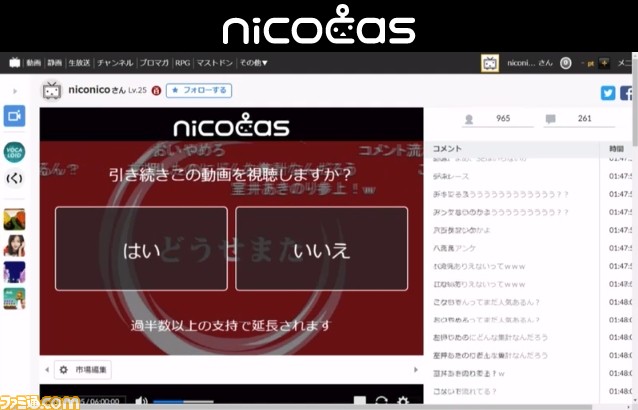Click the コメント column header
Screen dimensions: 638x410
click(x=447, y=149)
